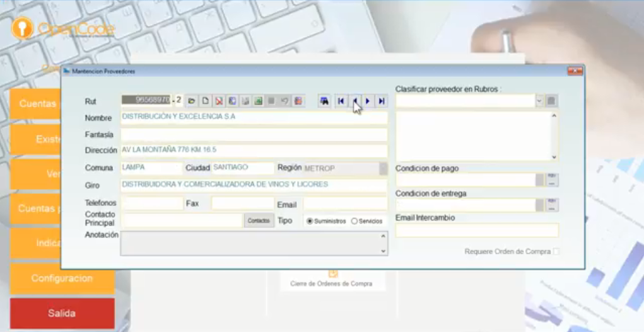Click the undo arrow icon in the toolbar
This screenshot has height=332, width=644.
coord(284,101)
